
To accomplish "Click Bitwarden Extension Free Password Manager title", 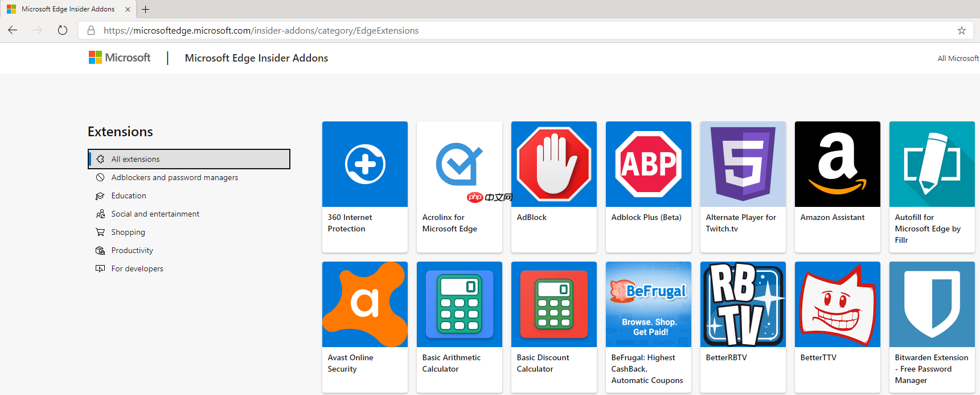I will pyautogui.click(x=931, y=369).
